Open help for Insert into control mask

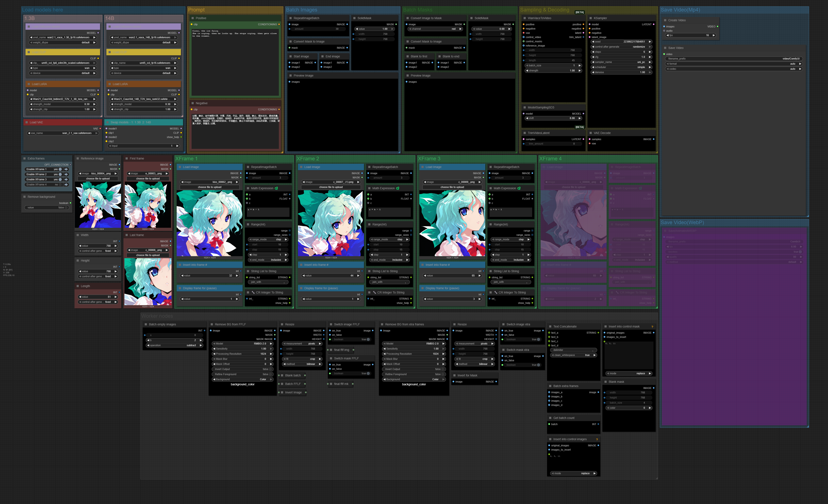click(652, 327)
